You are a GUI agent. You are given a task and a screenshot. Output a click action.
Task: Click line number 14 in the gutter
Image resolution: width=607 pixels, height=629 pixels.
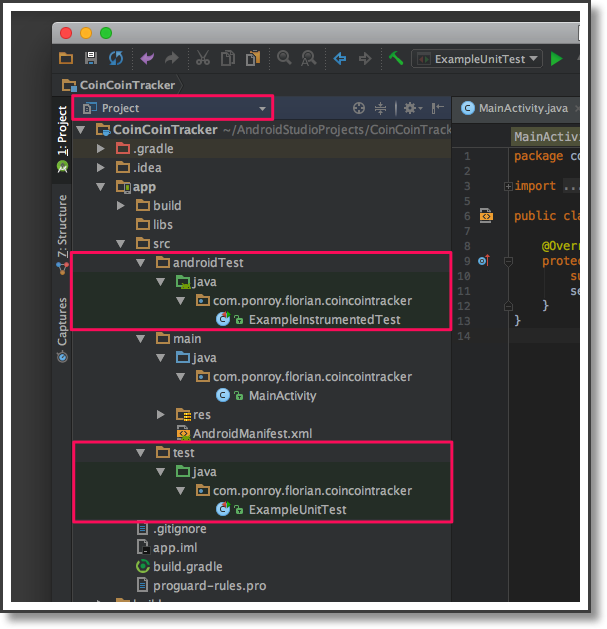[464, 336]
